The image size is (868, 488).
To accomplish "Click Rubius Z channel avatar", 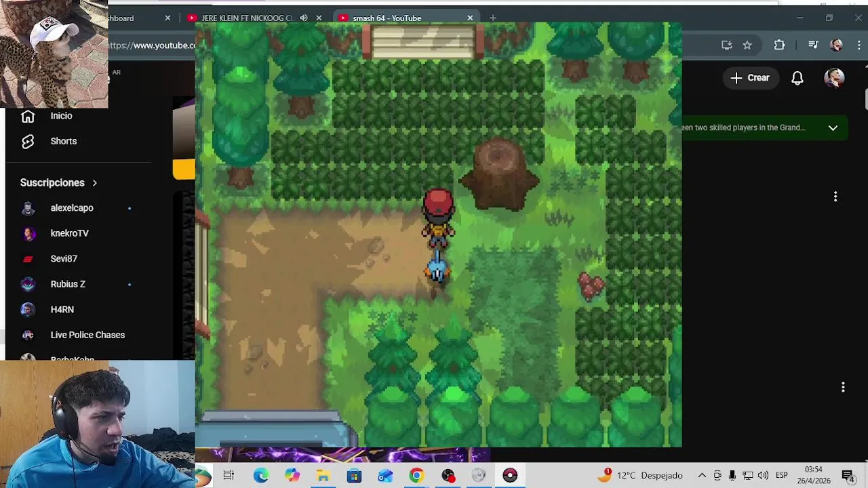I will 28,284.
